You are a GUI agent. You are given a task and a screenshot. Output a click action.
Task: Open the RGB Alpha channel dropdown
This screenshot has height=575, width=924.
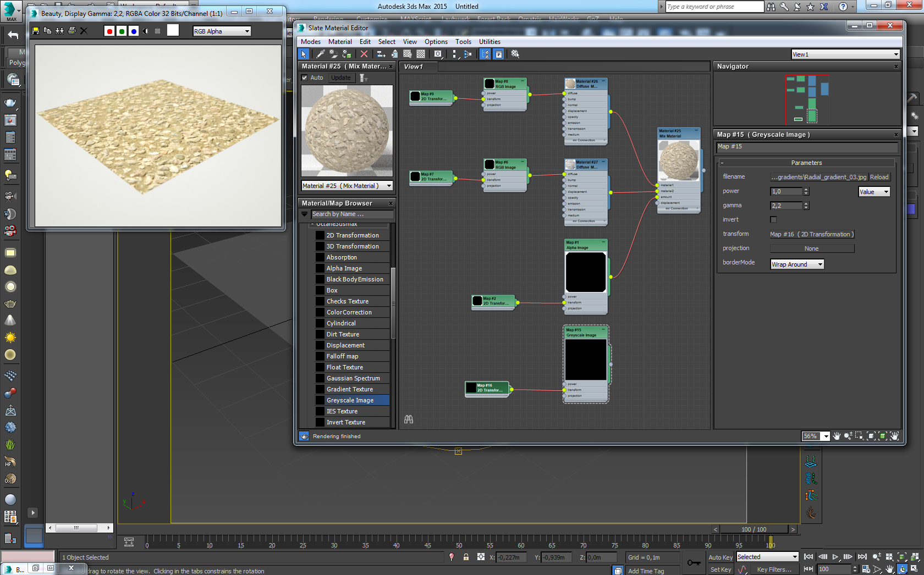[222, 31]
